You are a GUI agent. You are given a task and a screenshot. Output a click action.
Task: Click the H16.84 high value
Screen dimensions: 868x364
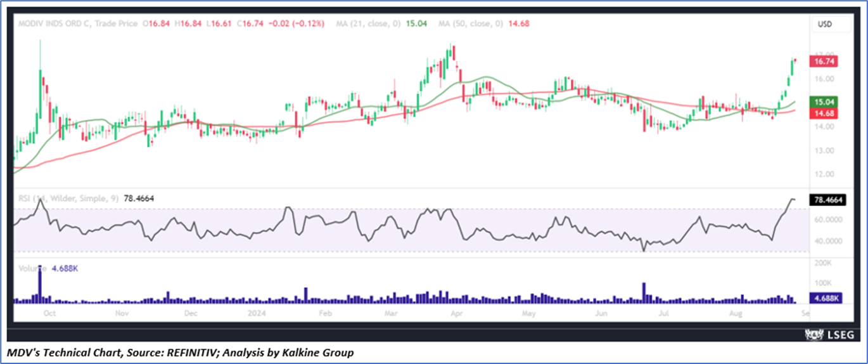point(189,23)
